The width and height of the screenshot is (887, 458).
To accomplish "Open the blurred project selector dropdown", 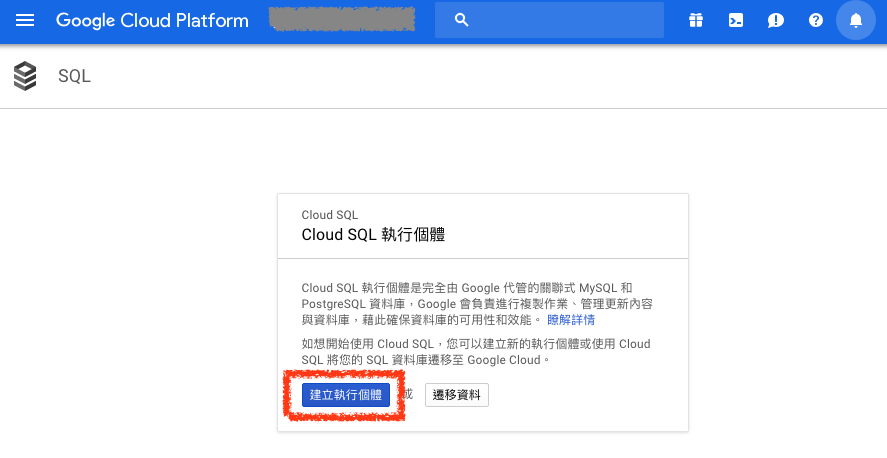I will pos(343,20).
